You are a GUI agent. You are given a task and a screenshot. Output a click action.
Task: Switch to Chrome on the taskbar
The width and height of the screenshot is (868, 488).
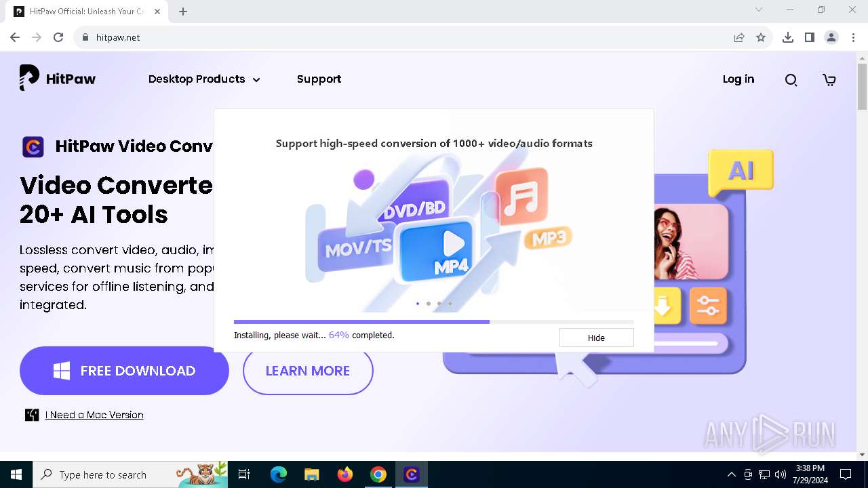point(378,474)
